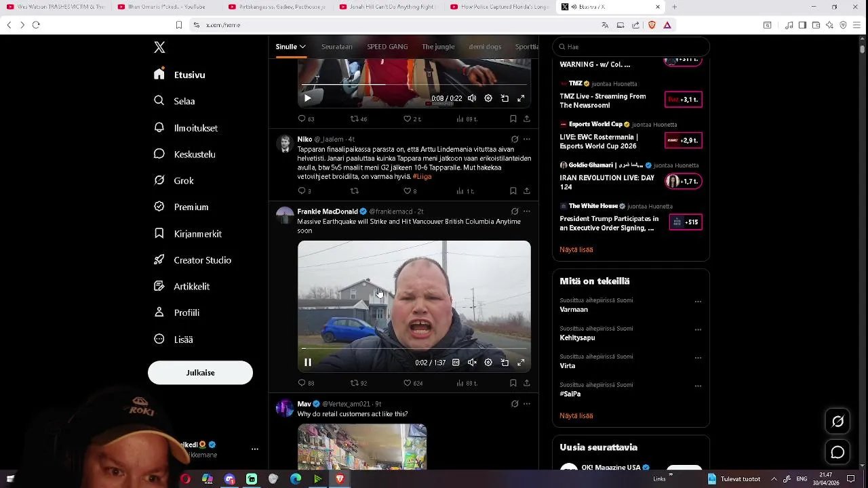Like Frankie MacDonald post with 624 likes

point(412,383)
